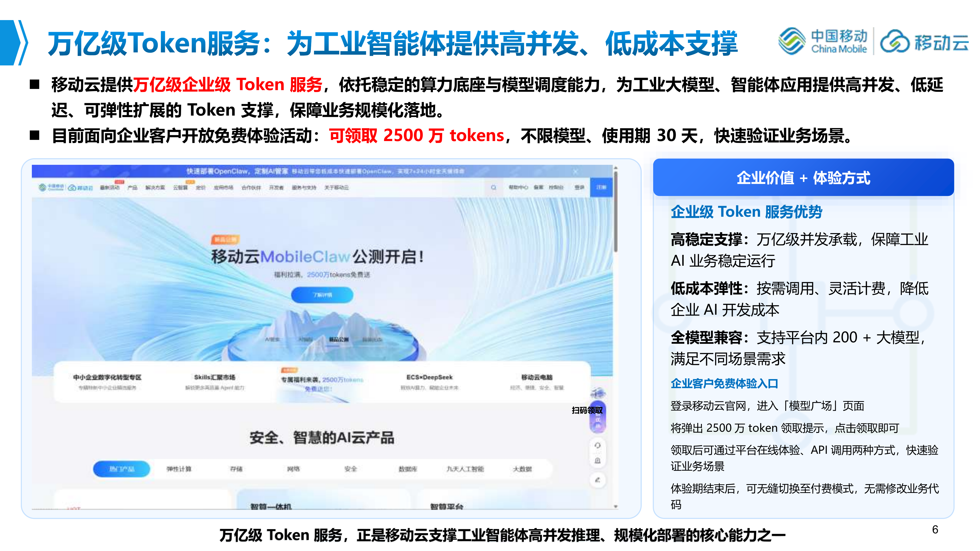Viewport: 980px width, 551px height.
Task: Click the 了解详情 hero button
Action: 322,295
